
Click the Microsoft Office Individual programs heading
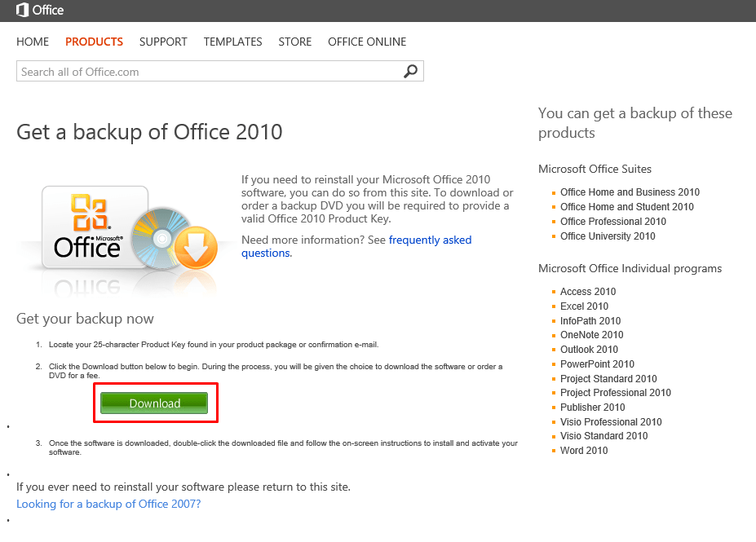point(630,268)
